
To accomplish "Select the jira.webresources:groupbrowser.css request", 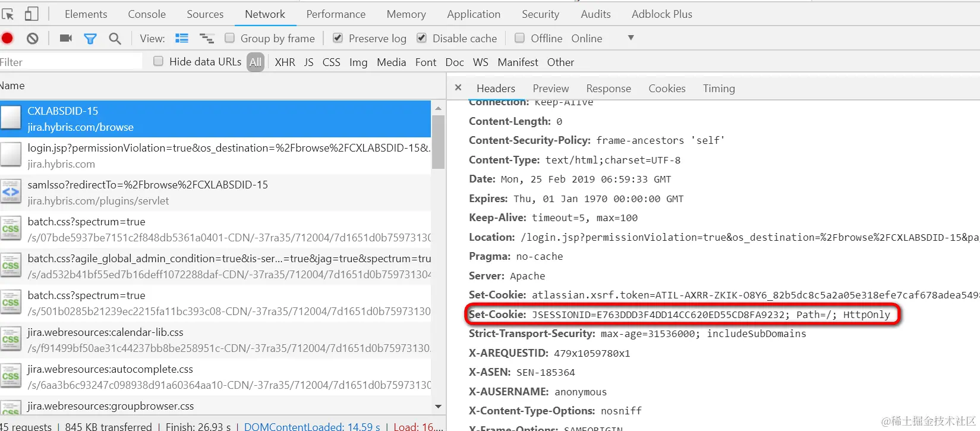I will pyautogui.click(x=215, y=407).
